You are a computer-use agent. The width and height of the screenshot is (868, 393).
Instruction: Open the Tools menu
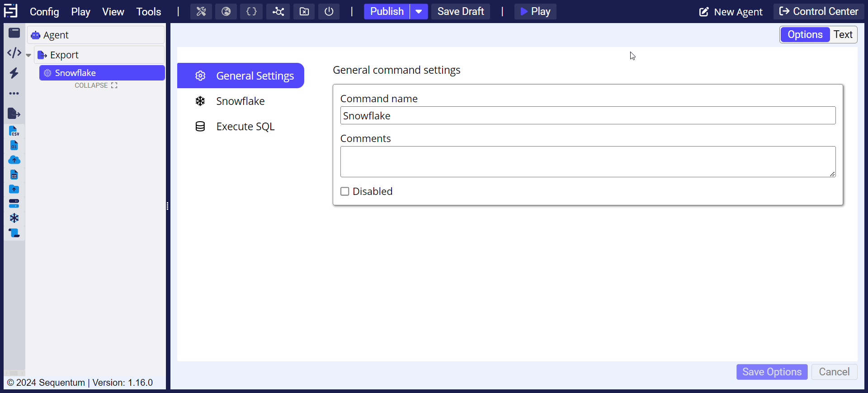(149, 12)
